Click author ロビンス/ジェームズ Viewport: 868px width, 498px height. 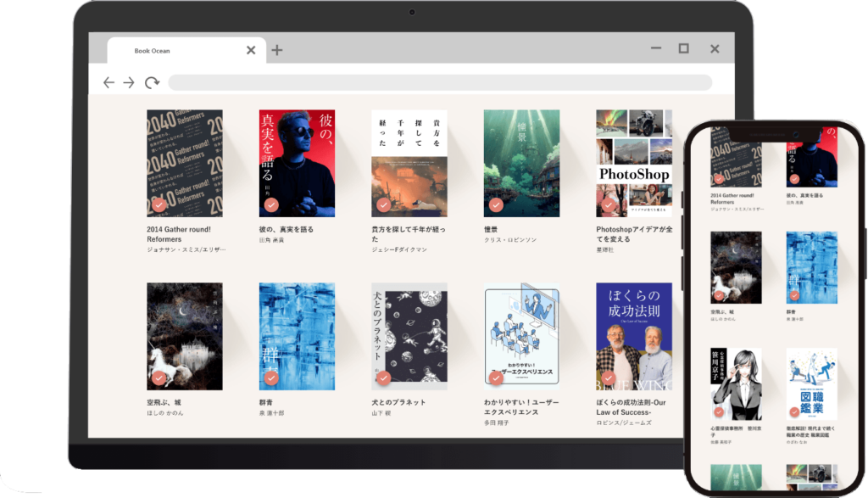[624, 423]
